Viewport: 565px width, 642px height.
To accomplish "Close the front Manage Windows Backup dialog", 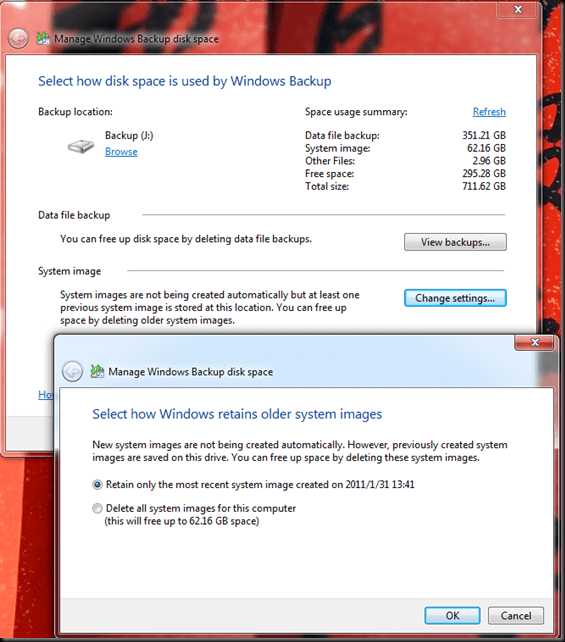I will [534, 342].
